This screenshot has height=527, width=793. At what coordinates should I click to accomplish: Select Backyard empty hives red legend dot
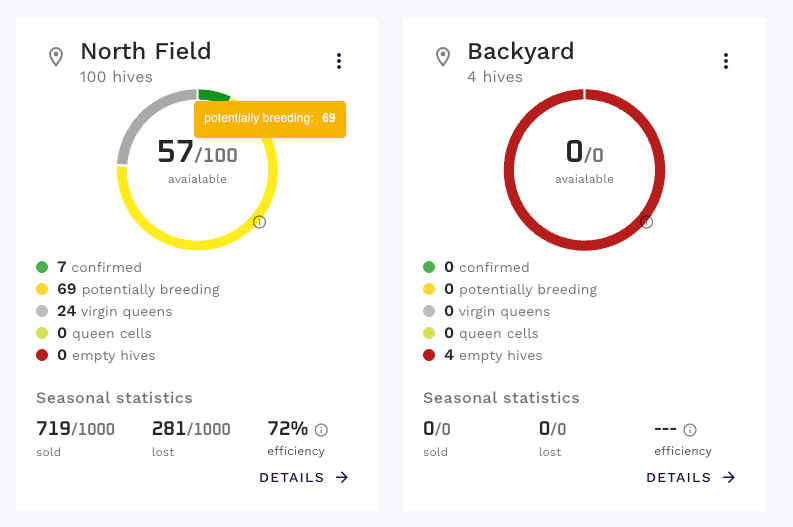[x=429, y=355]
